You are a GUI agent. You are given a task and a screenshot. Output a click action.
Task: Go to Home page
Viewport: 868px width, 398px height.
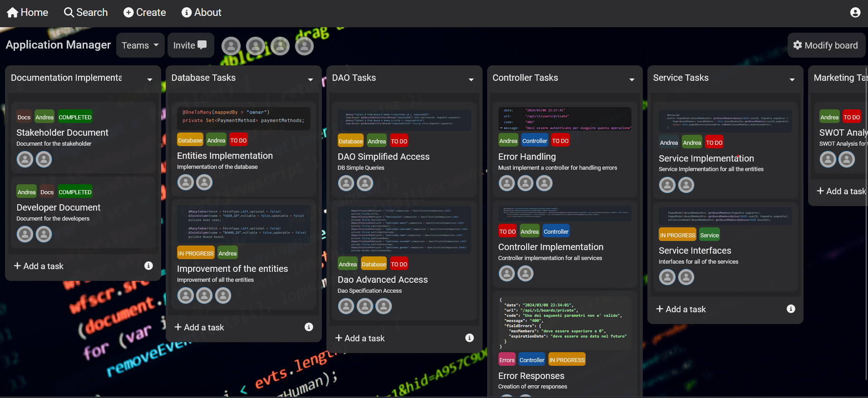pyautogui.click(x=27, y=12)
